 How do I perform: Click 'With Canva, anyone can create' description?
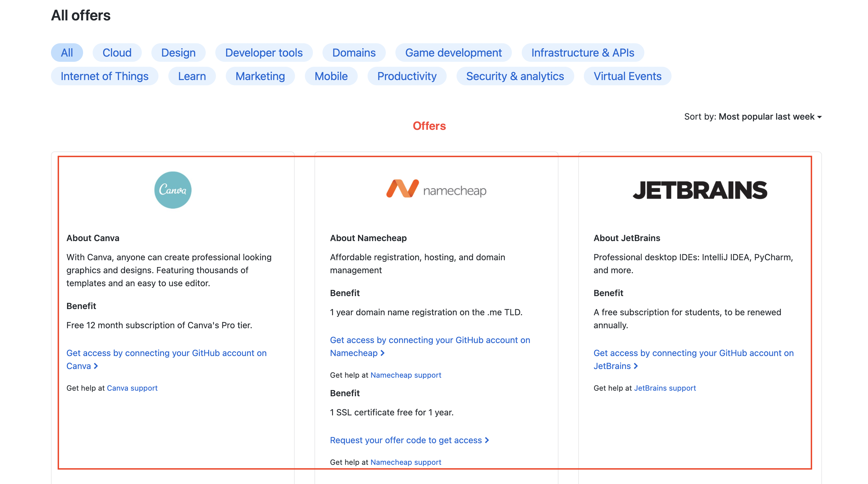click(x=169, y=270)
